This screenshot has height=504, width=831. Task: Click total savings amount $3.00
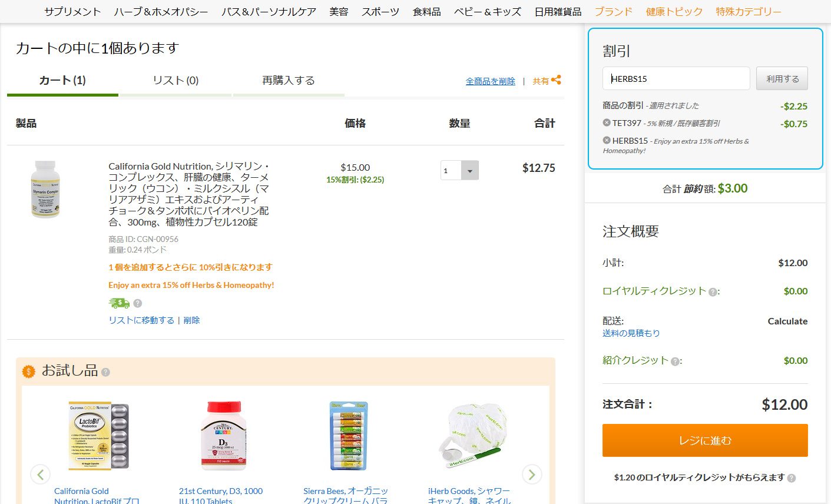(x=733, y=188)
